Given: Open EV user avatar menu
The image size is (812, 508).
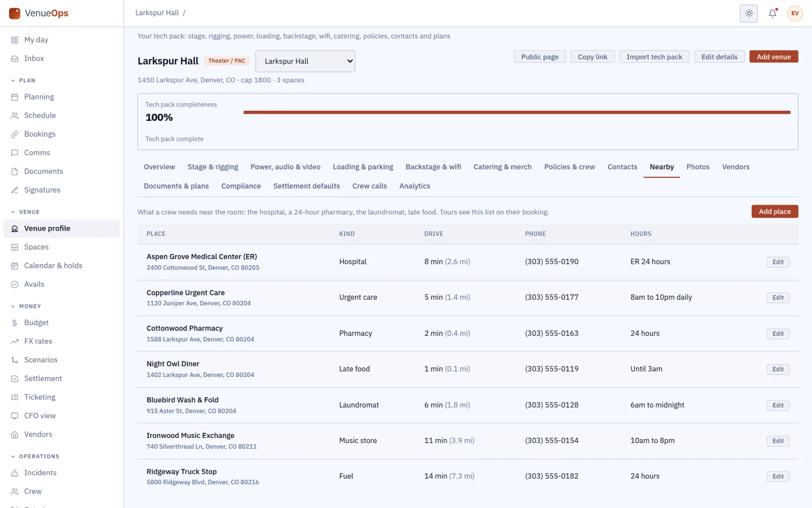Looking at the screenshot, I should [795, 13].
